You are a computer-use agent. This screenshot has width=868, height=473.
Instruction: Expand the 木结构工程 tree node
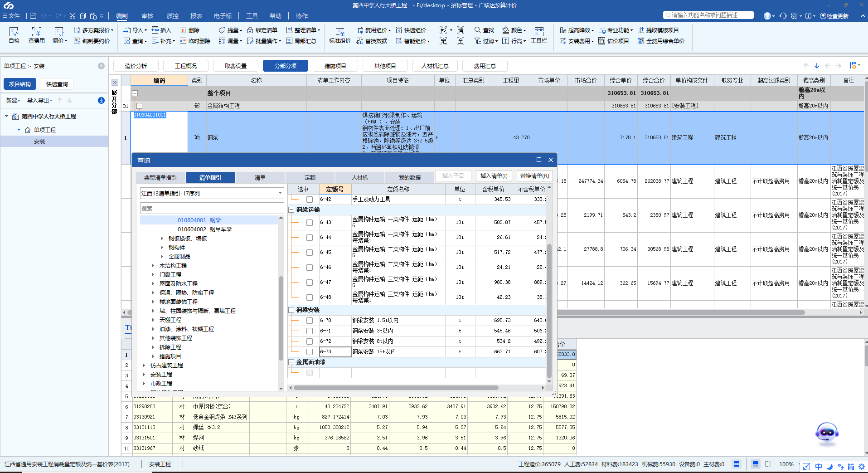click(153, 266)
